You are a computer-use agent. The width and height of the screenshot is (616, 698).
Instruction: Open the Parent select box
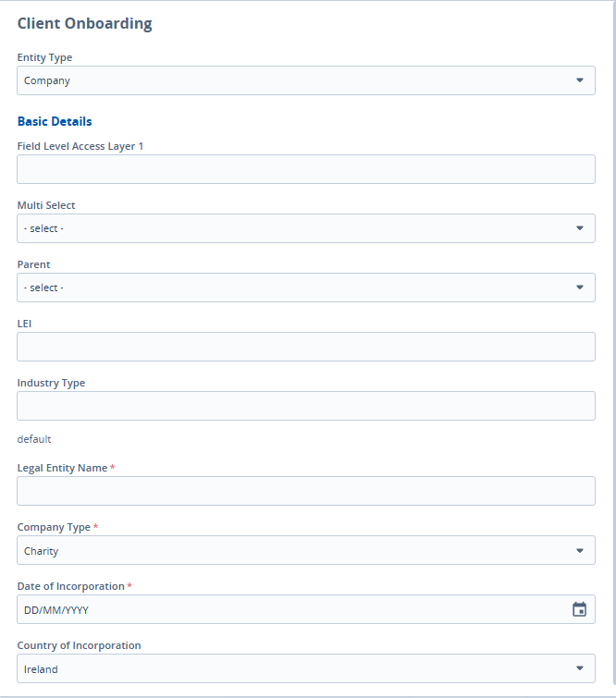[296, 288]
